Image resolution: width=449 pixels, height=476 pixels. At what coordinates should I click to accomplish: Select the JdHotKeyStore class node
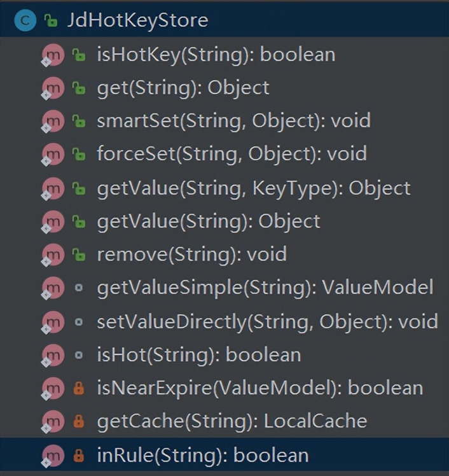137,20
